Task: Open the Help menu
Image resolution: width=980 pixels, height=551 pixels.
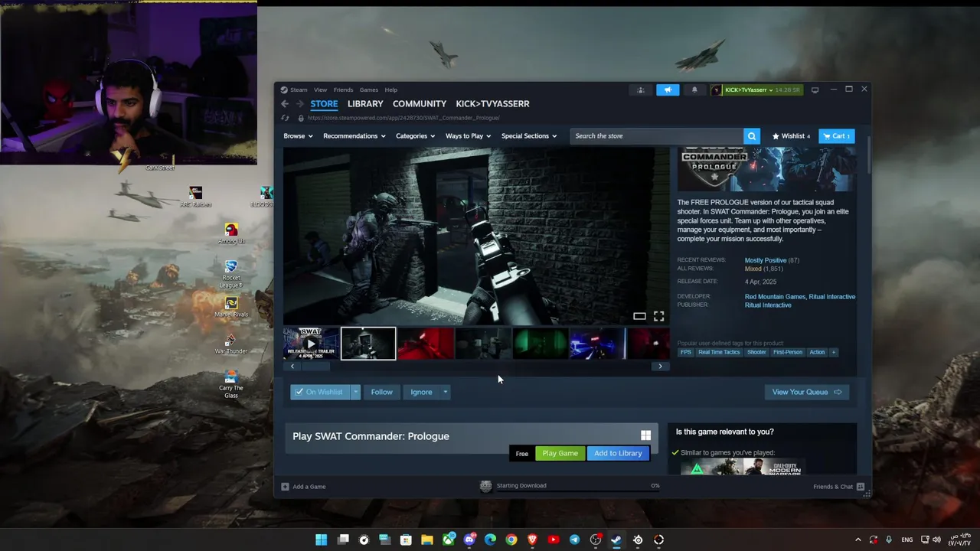Action: click(x=391, y=90)
